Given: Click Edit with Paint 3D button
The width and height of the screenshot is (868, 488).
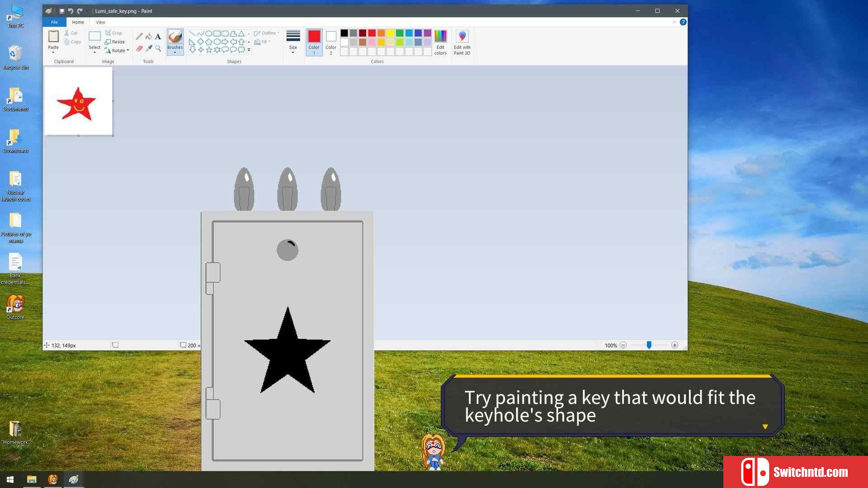Looking at the screenshot, I should click(462, 42).
